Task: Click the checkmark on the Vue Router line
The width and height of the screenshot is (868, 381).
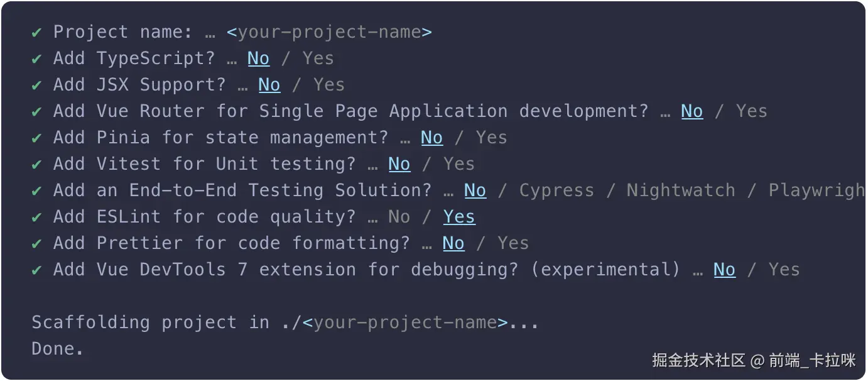Action: pyautogui.click(x=37, y=111)
